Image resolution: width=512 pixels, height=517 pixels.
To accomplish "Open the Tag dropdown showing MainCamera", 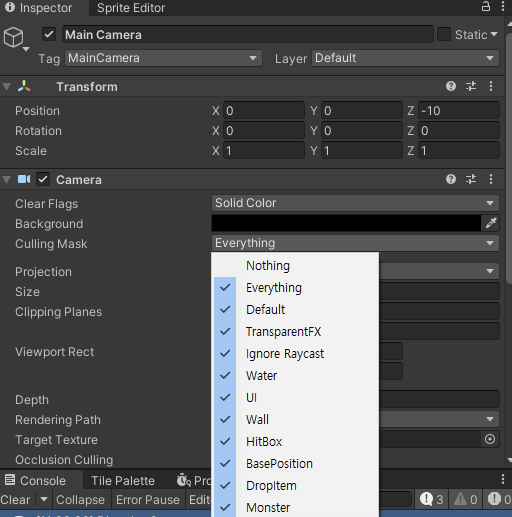I will click(163, 58).
